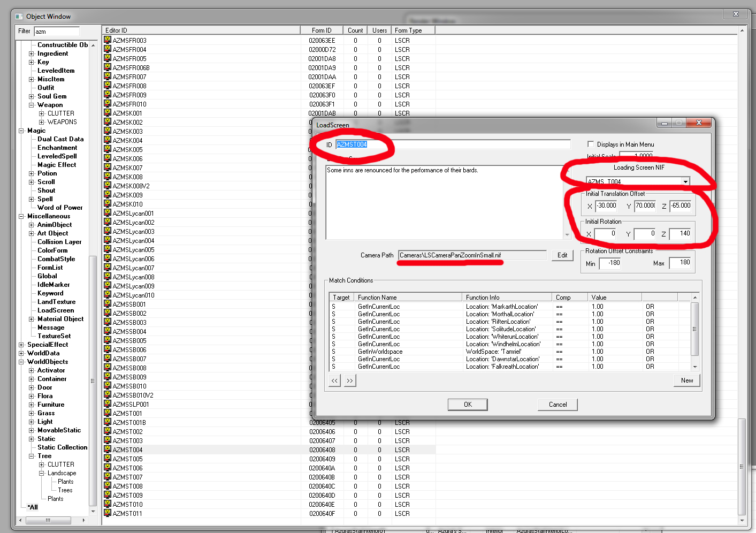
Task: Click the form icon beside AZMSK005
Action: tap(108, 149)
